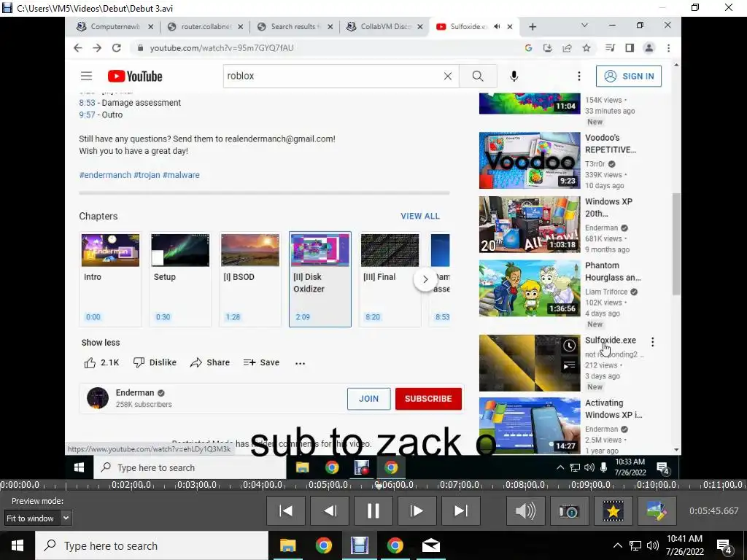Jump to end of video playback
This screenshot has height=560, width=747.
[x=461, y=511]
